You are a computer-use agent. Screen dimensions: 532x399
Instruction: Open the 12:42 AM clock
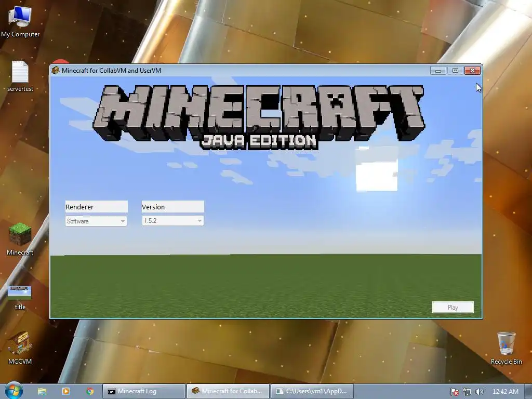click(x=505, y=392)
